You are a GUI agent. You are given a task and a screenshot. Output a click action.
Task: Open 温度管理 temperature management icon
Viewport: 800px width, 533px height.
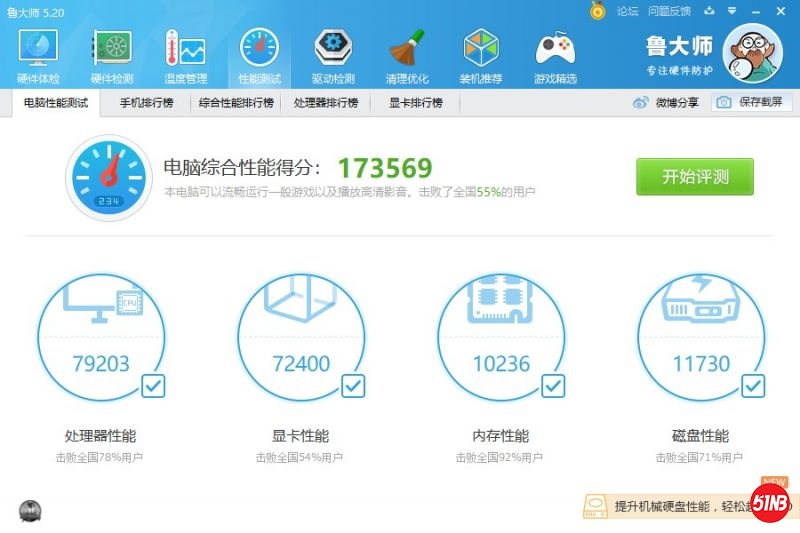click(185, 55)
